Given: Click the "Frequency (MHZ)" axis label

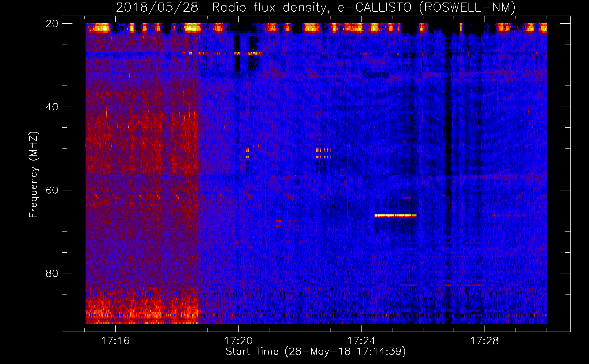Looking at the screenshot, I should [x=33, y=175].
